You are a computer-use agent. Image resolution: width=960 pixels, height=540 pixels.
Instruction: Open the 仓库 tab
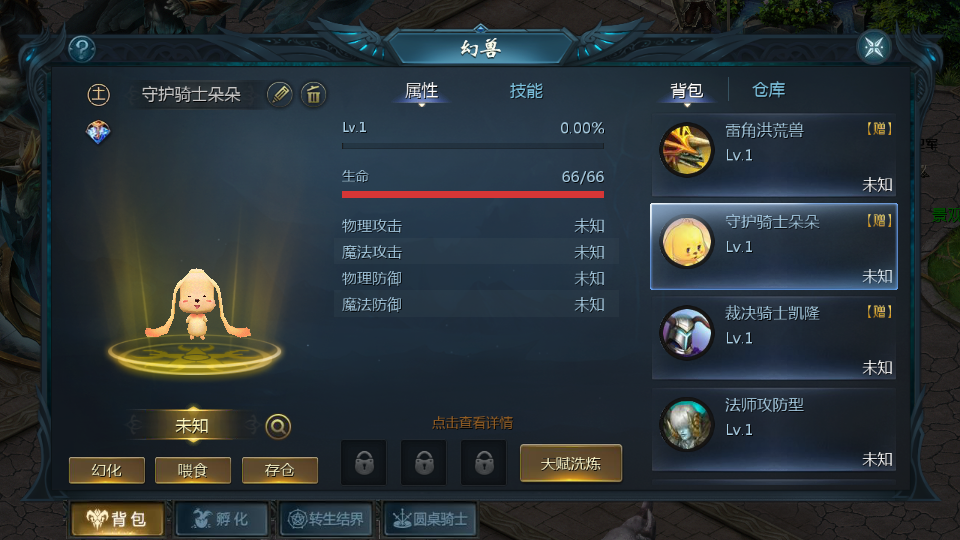[768, 90]
